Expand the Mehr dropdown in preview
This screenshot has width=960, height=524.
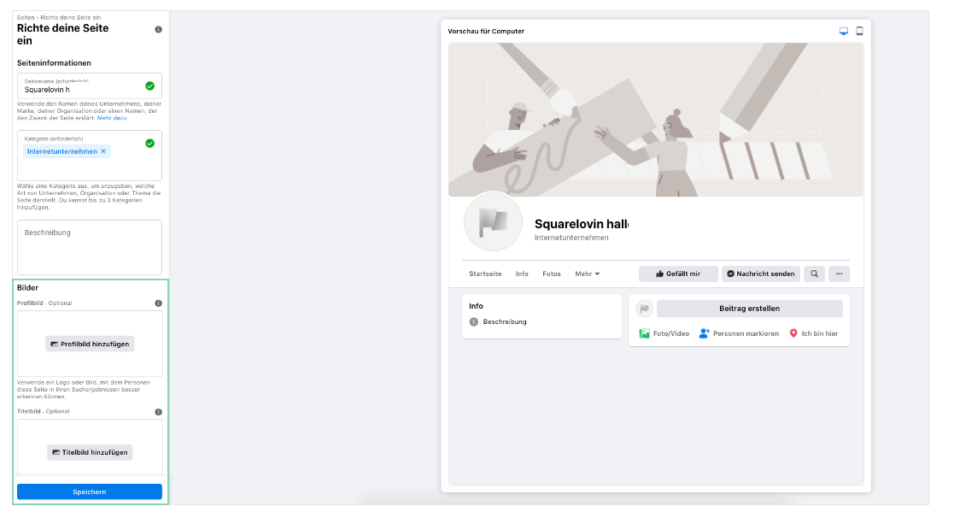tap(587, 274)
